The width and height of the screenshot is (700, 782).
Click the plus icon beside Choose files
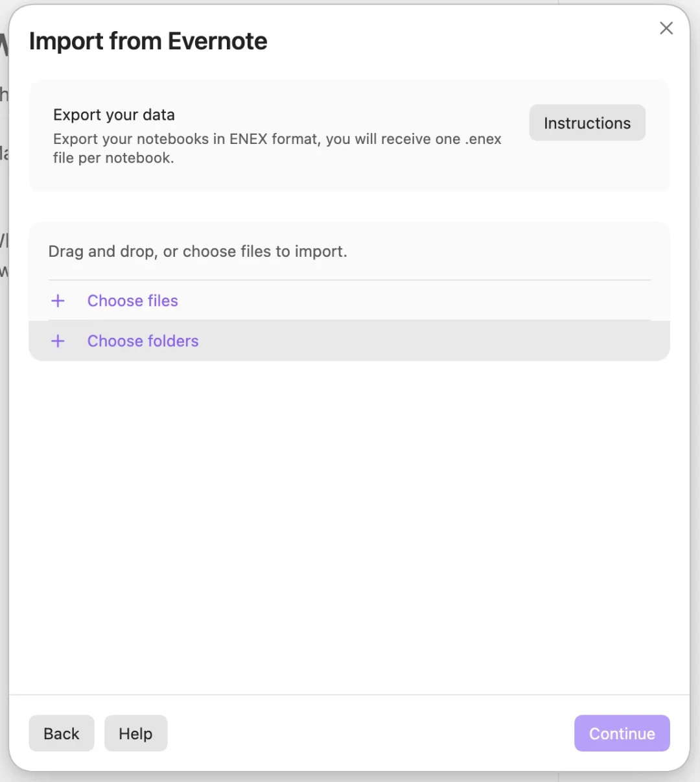tap(58, 301)
